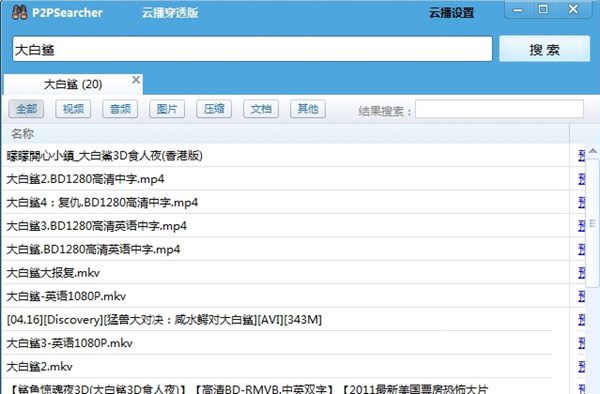The width and height of the screenshot is (600, 394).
Task: Click preview link for 大白鲨2.BD1280高清中字.mp4 row
Action: [582, 179]
